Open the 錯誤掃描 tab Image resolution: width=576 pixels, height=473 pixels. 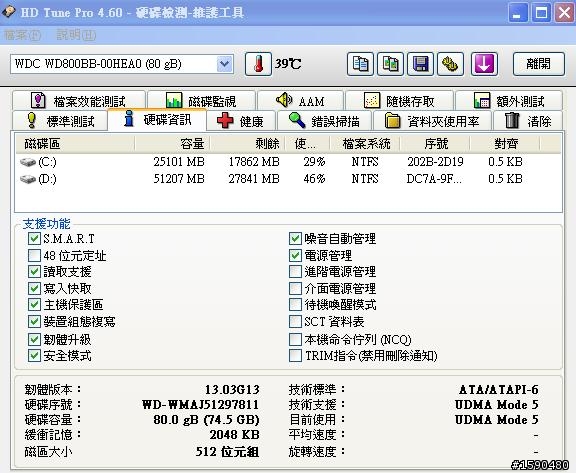(325, 120)
